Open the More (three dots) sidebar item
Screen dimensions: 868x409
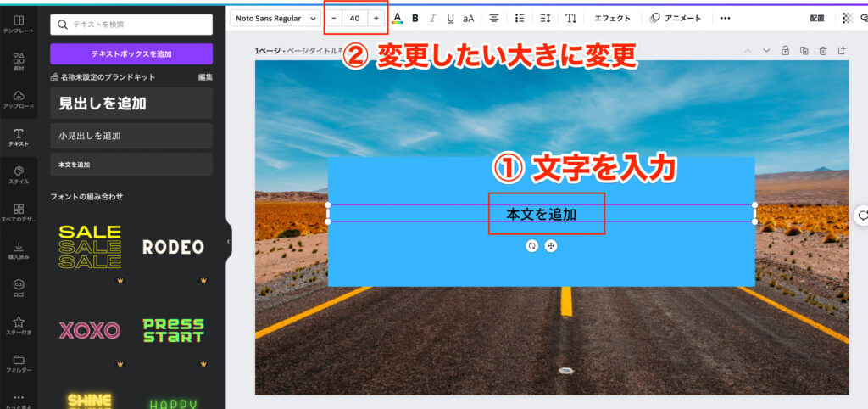click(x=19, y=401)
